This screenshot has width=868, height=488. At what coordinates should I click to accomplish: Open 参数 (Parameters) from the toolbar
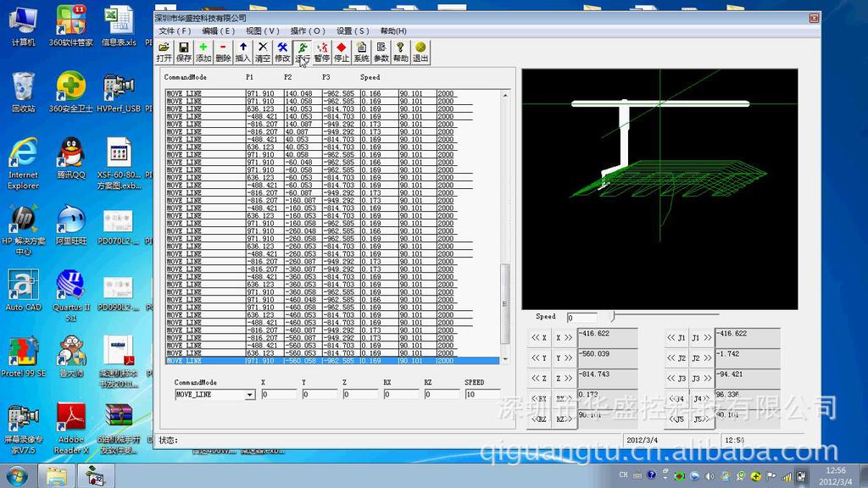[381, 52]
